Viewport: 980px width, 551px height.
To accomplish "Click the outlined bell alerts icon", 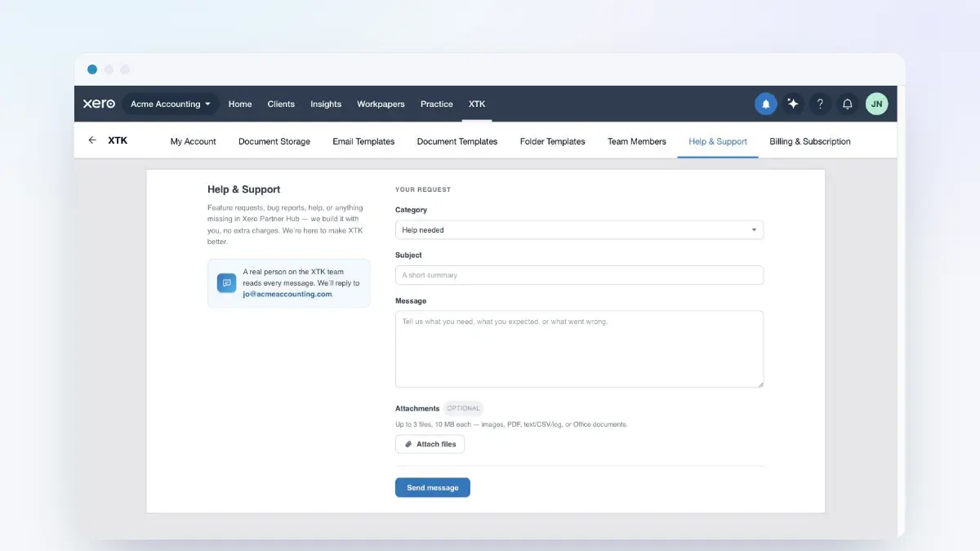I will 848,104.
